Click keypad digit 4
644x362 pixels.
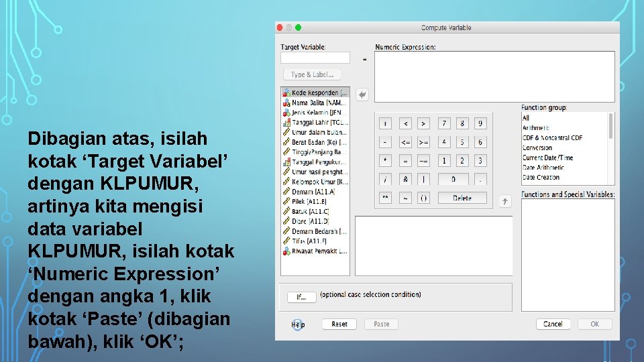(x=444, y=142)
